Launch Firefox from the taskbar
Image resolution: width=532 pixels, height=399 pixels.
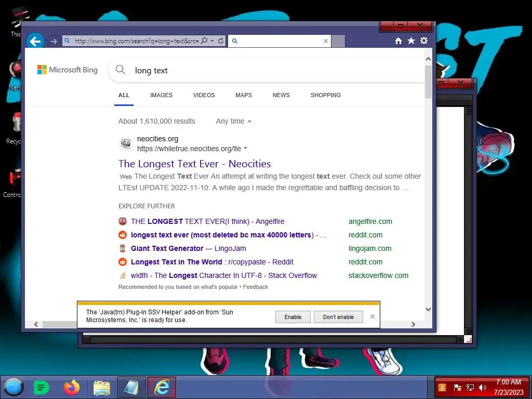tap(72, 387)
